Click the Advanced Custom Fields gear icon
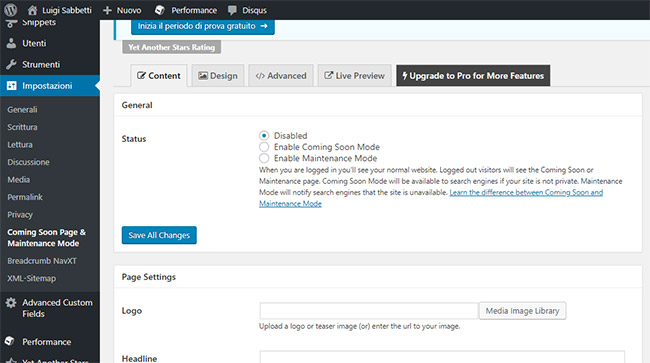This screenshot has width=650, height=363. point(11,302)
